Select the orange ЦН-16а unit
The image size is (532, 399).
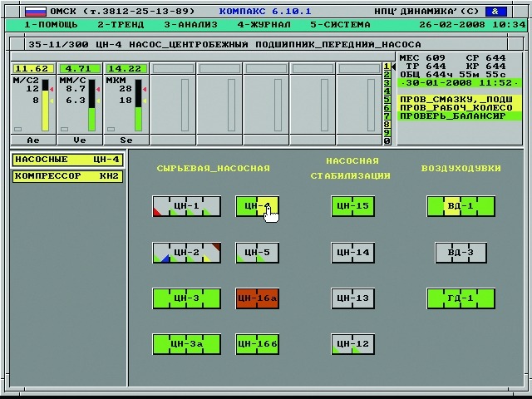(x=257, y=298)
